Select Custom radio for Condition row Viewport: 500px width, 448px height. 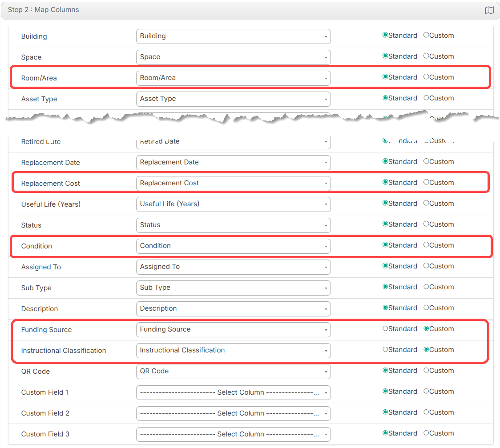pos(426,245)
